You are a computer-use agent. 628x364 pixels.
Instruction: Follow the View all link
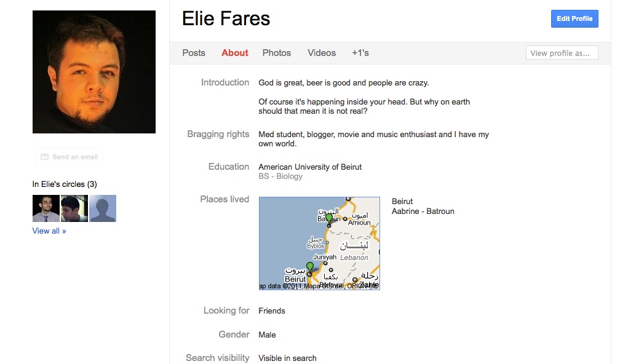point(49,231)
